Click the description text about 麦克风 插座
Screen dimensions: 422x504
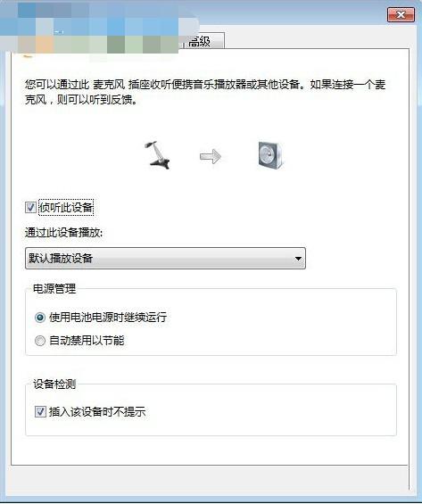205,92
